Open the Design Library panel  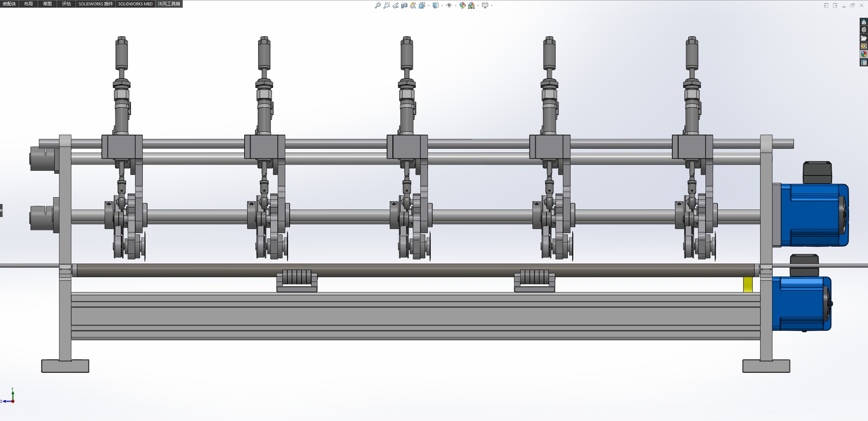point(864,30)
